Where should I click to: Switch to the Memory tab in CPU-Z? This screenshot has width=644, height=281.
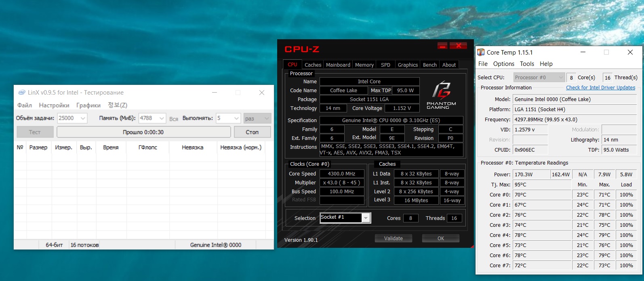[x=364, y=65]
